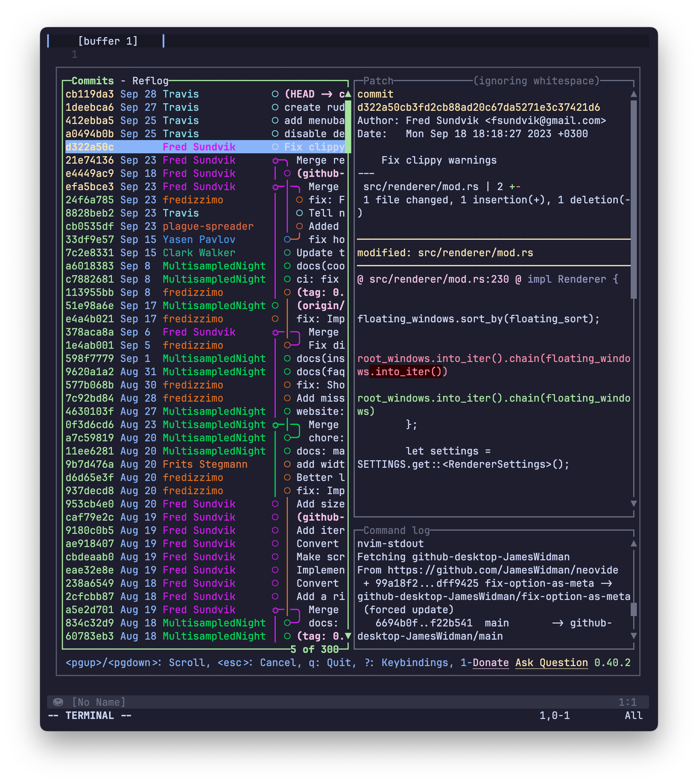
Task: Click Command log scroll-down arrow
Action: (634, 636)
